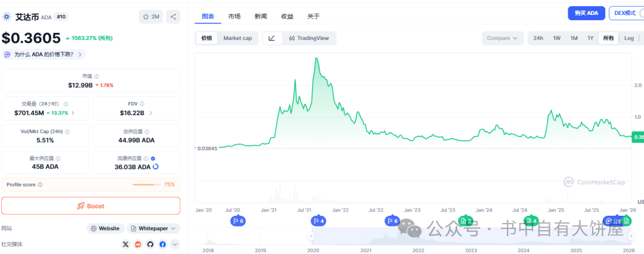Click the $12.99B market cap value
This screenshot has height=254, width=644.
(80, 85)
